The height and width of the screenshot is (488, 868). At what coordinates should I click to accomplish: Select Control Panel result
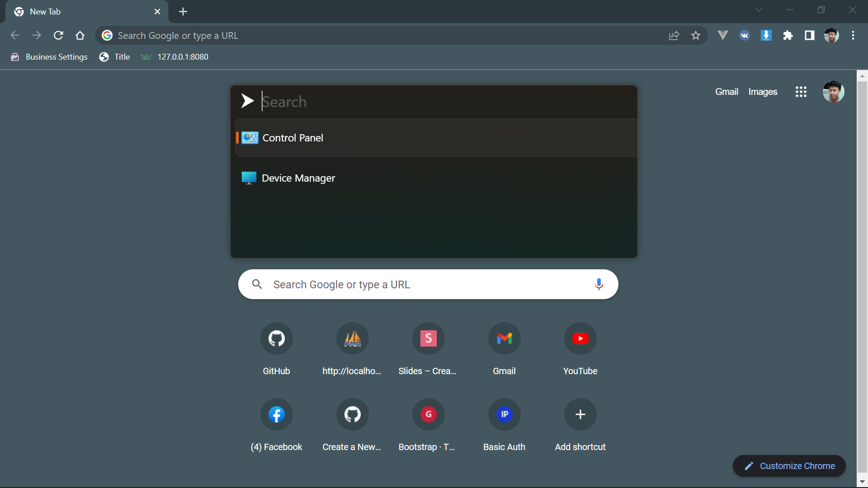click(292, 138)
